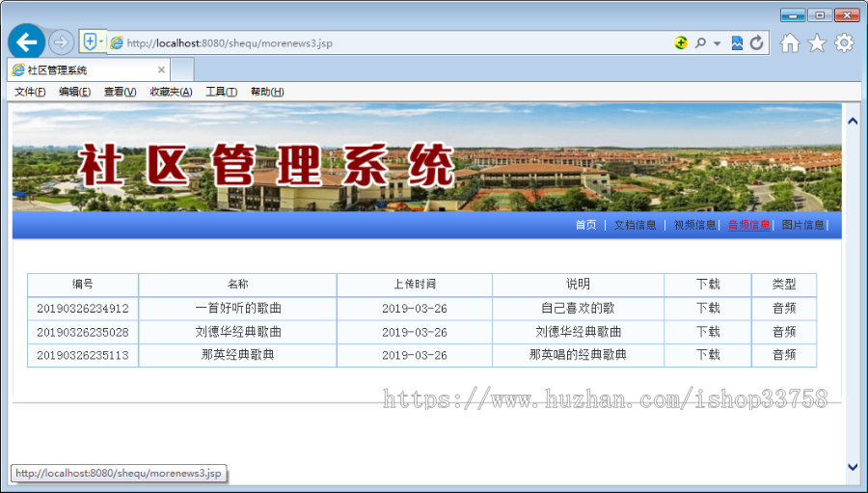Expand the address bar autocomplete dropdown arrow
This screenshot has height=493, width=868.
pyautogui.click(x=717, y=43)
